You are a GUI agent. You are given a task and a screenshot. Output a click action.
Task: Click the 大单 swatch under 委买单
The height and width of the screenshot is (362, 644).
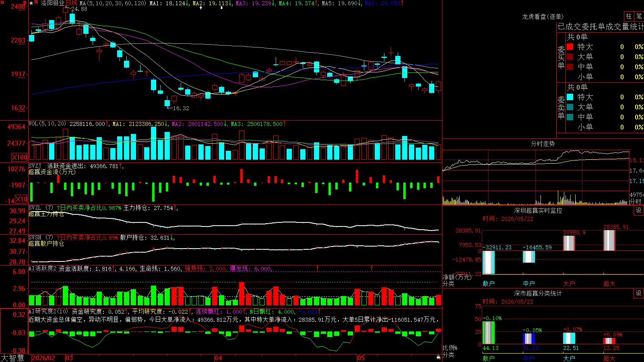coord(570,57)
